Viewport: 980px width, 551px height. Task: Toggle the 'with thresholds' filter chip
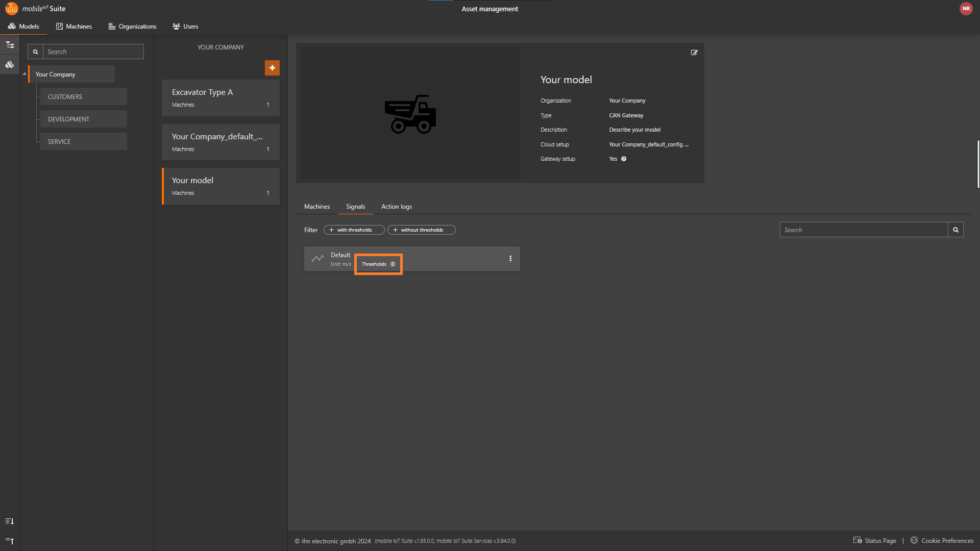tap(354, 230)
